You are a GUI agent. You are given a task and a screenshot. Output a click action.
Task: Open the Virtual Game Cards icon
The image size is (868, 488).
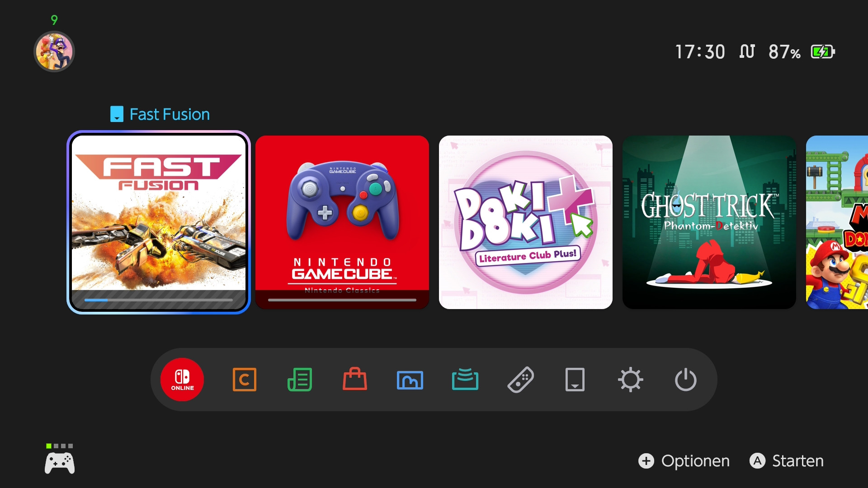575,380
